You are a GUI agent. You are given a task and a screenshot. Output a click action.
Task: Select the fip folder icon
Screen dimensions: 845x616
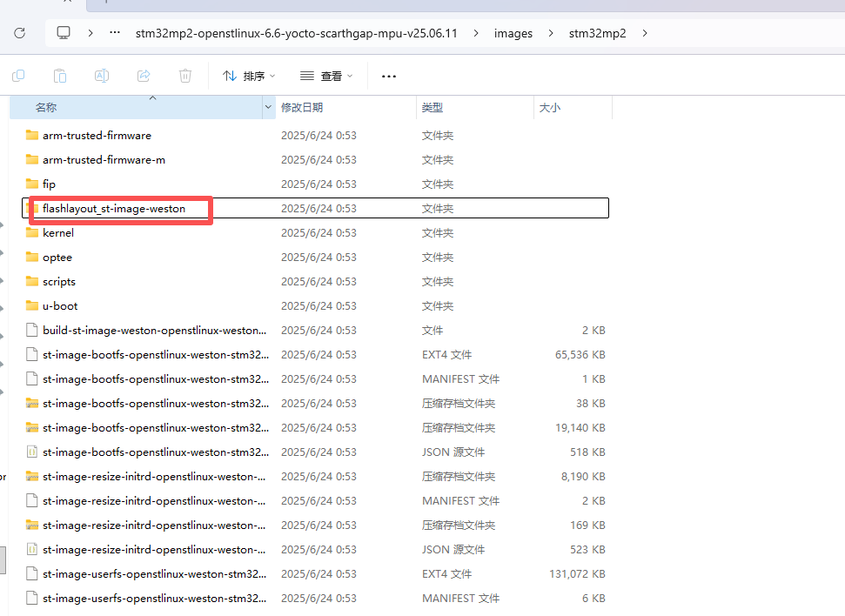tap(32, 184)
